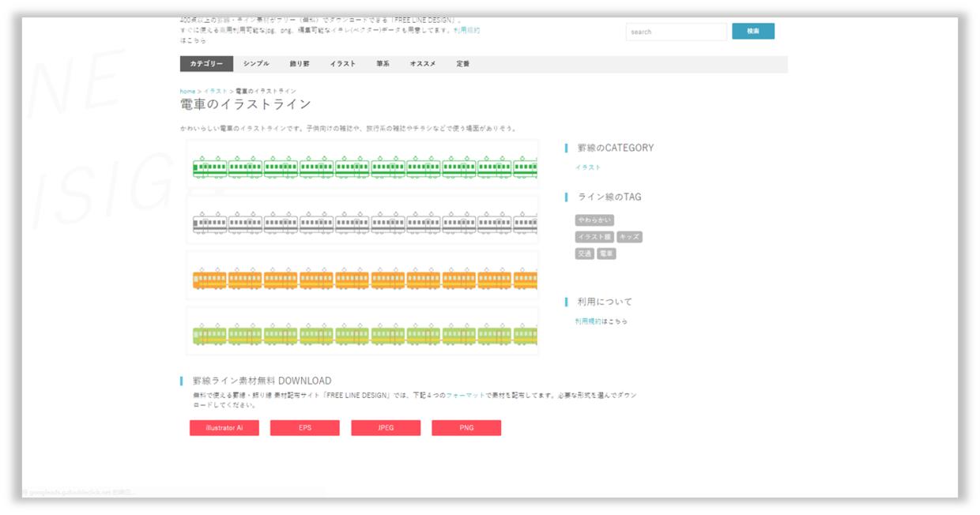Click the イラスト breadcrumb link
The height and width of the screenshot is (515, 980).
[215, 92]
